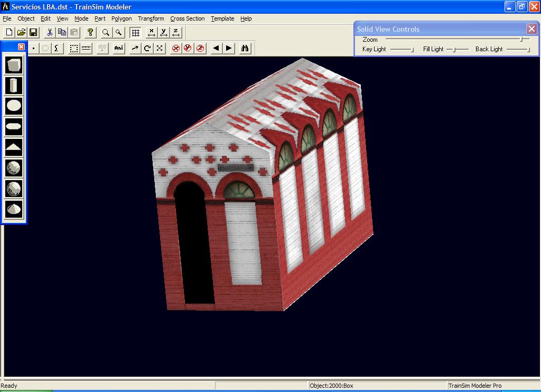Toggle the red no-Z axis lock icon
The width and height of the screenshot is (541, 392).
[x=200, y=49]
